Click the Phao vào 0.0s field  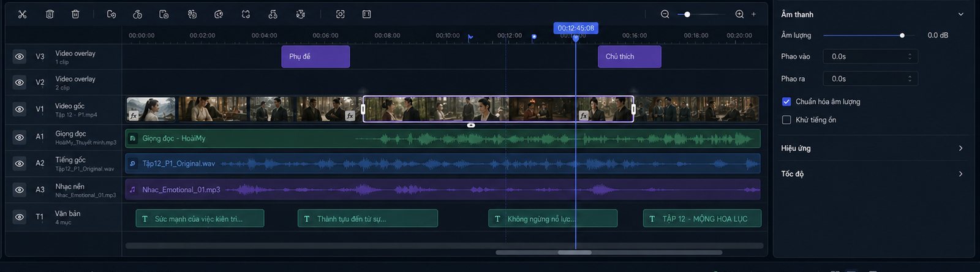point(870,56)
